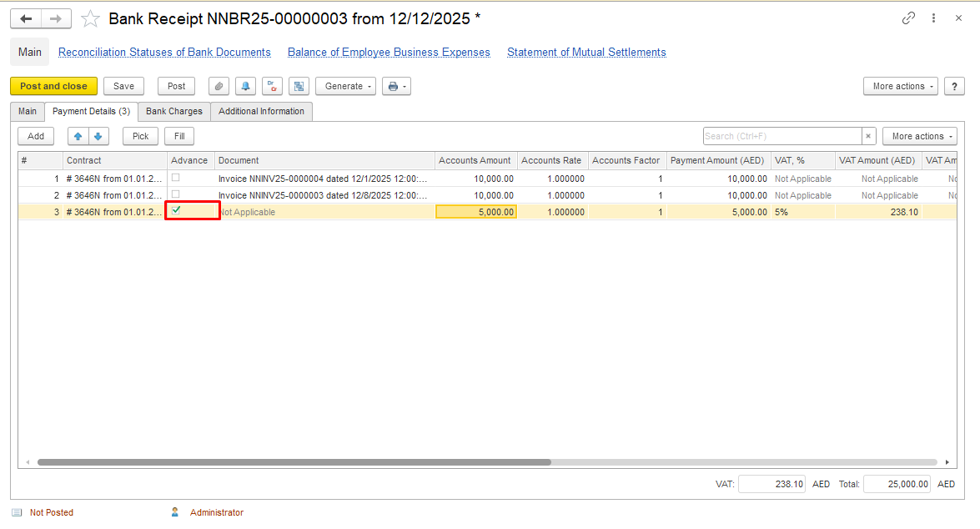
Task: Click the horizontal scrollbar thumb
Action: [x=294, y=463]
